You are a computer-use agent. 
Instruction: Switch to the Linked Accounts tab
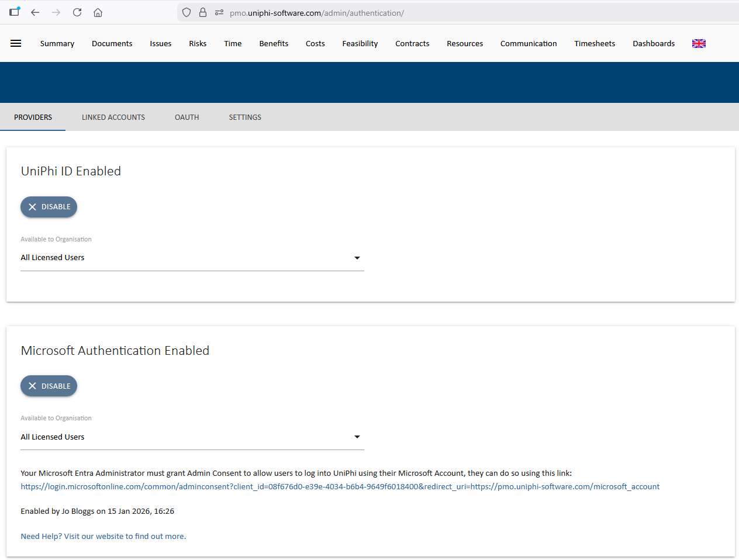pyautogui.click(x=113, y=117)
